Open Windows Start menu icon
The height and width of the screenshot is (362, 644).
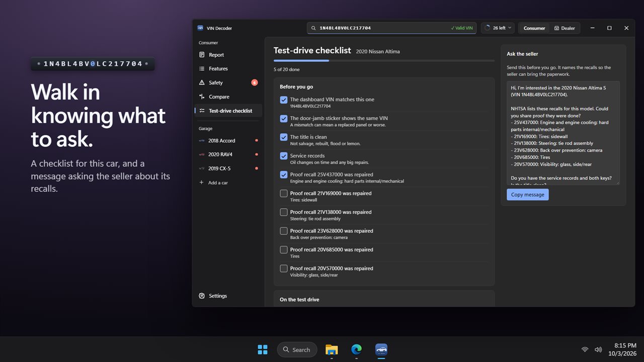(263, 349)
